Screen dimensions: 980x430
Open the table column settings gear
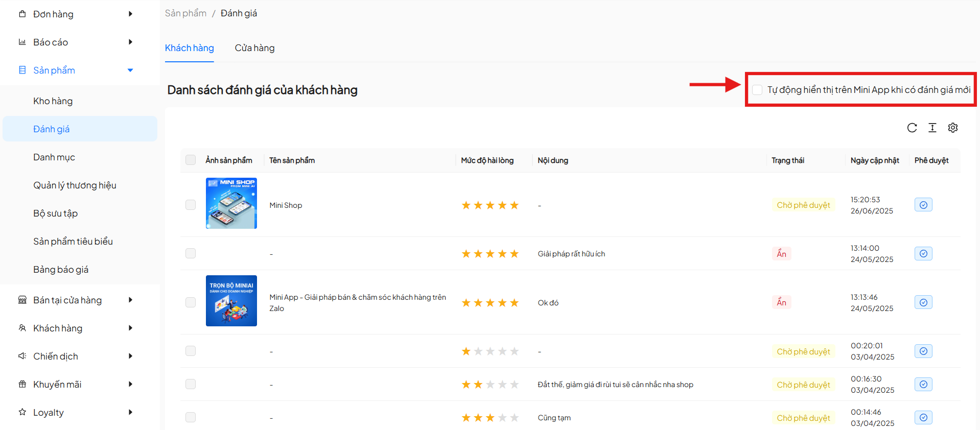(952, 128)
